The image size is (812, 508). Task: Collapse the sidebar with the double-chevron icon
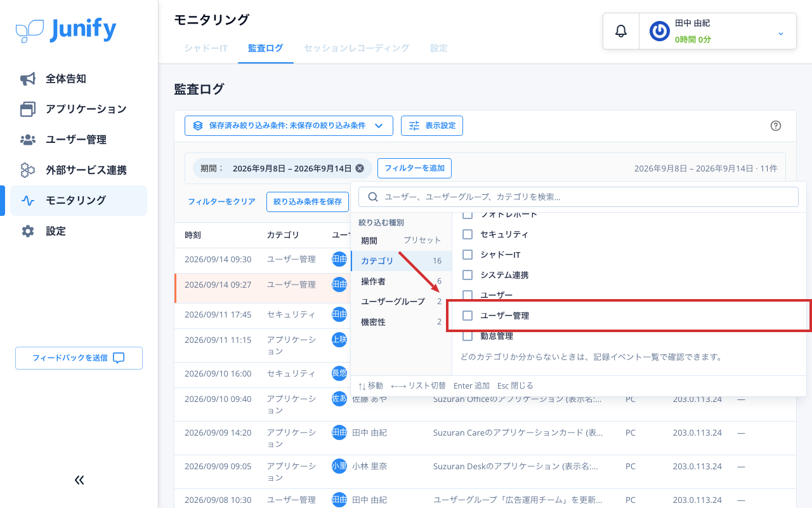point(79,480)
